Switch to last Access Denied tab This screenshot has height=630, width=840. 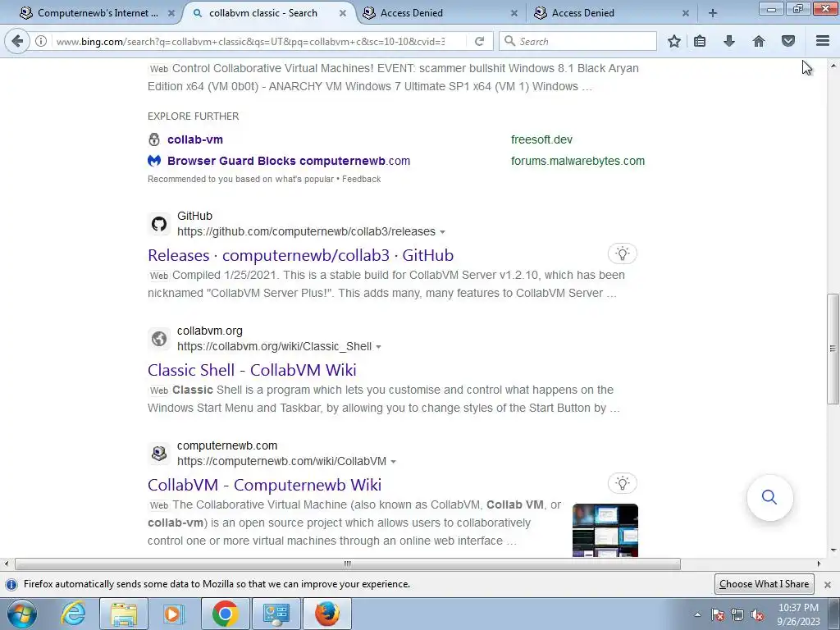[583, 13]
